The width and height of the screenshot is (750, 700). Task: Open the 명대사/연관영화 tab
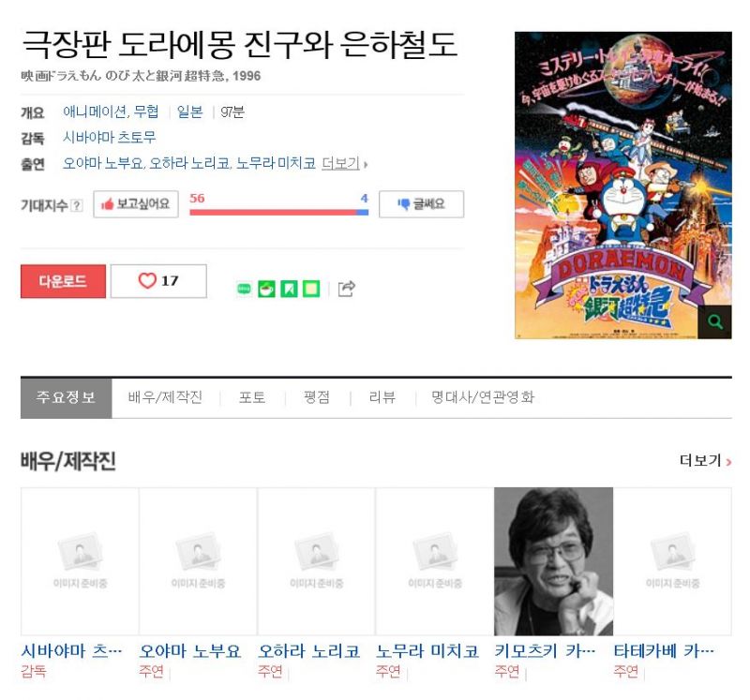(483, 397)
